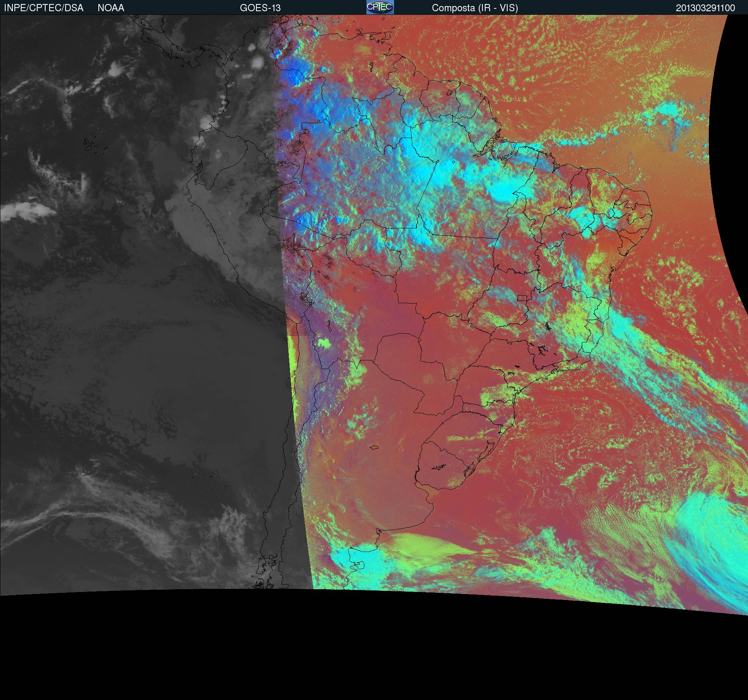This screenshot has width=748, height=700.
Task: Click the timestamp 201303291100
Action: pyautogui.click(x=706, y=8)
